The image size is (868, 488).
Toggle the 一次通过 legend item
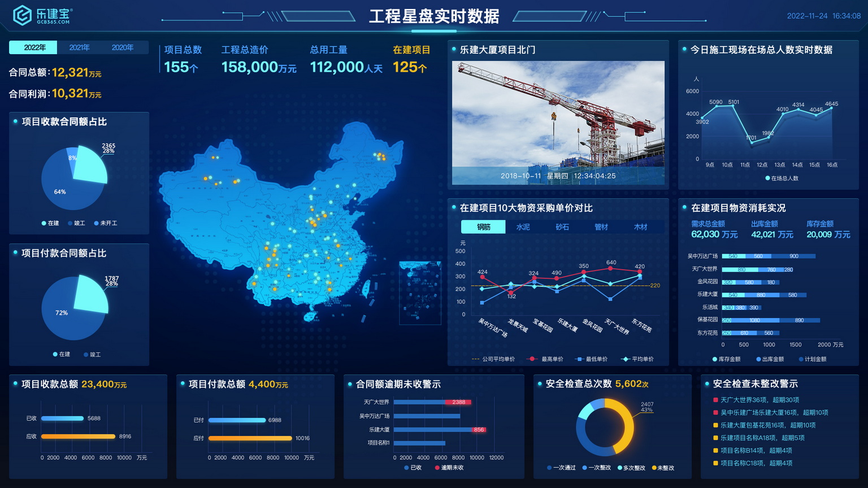click(x=561, y=468)
